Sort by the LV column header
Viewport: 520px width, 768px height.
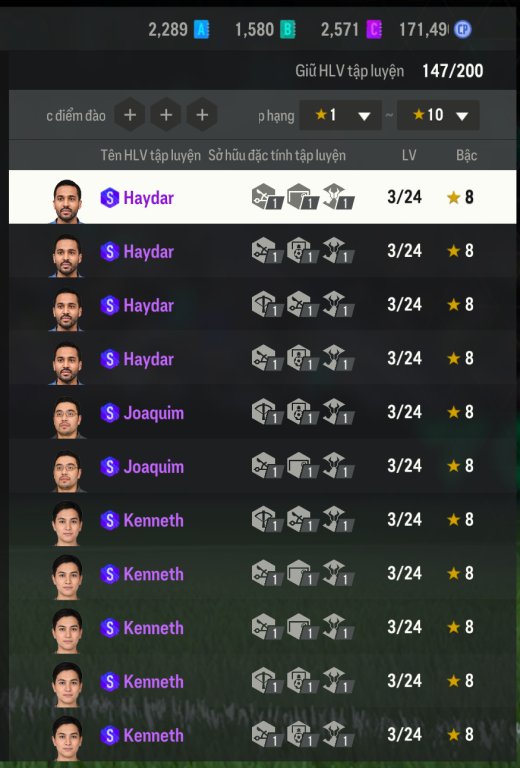click(409, 155)
